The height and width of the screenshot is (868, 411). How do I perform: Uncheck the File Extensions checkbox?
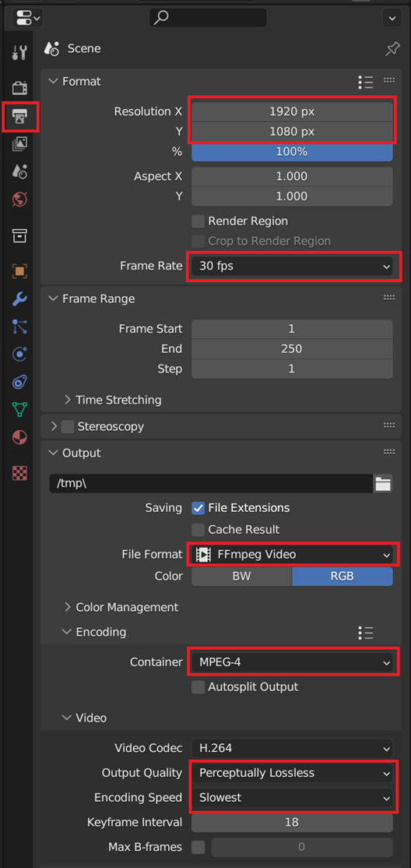[198, 507]
